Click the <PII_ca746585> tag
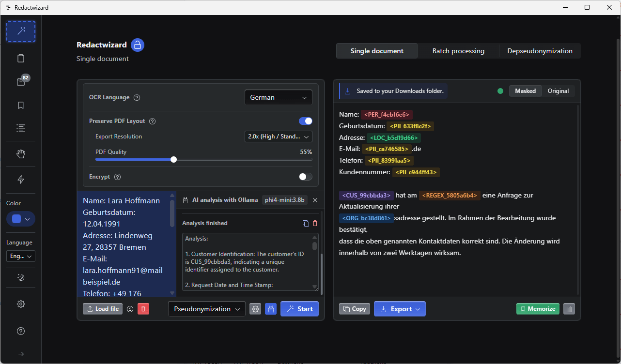 pyautogui.click(x=387, y=149)
